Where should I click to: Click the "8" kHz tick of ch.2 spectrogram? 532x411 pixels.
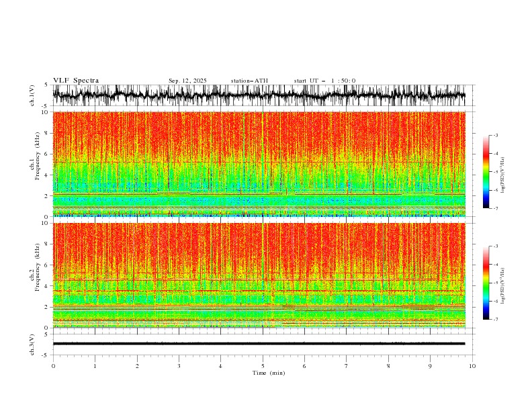tap(47, 244)
